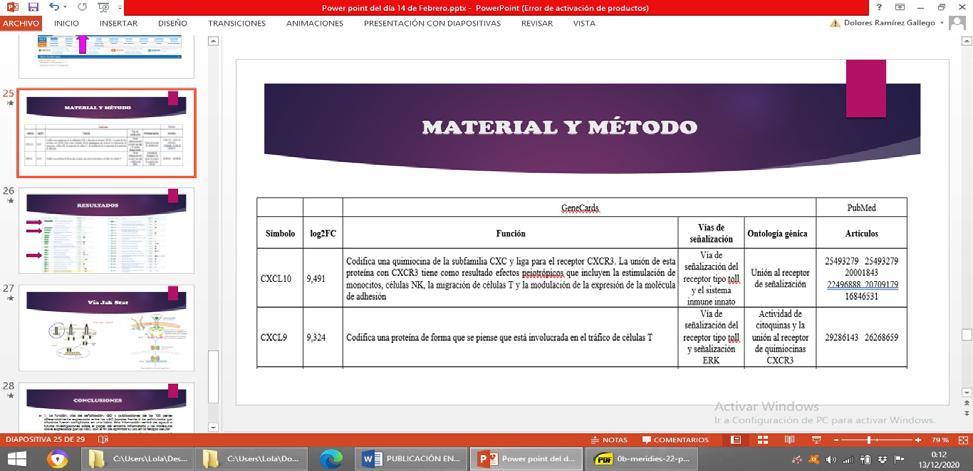Click the Undo arrow icon
The image size is (973, 471).
click(53, 7)
